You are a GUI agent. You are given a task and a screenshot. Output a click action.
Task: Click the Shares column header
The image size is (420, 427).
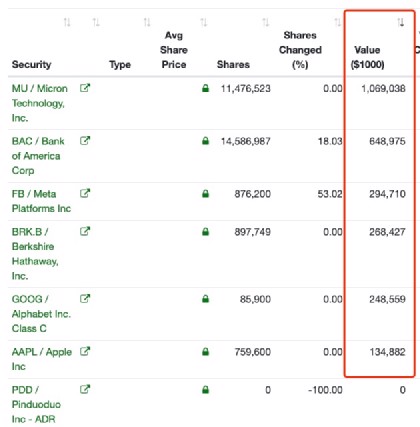[x=233, y=64]
